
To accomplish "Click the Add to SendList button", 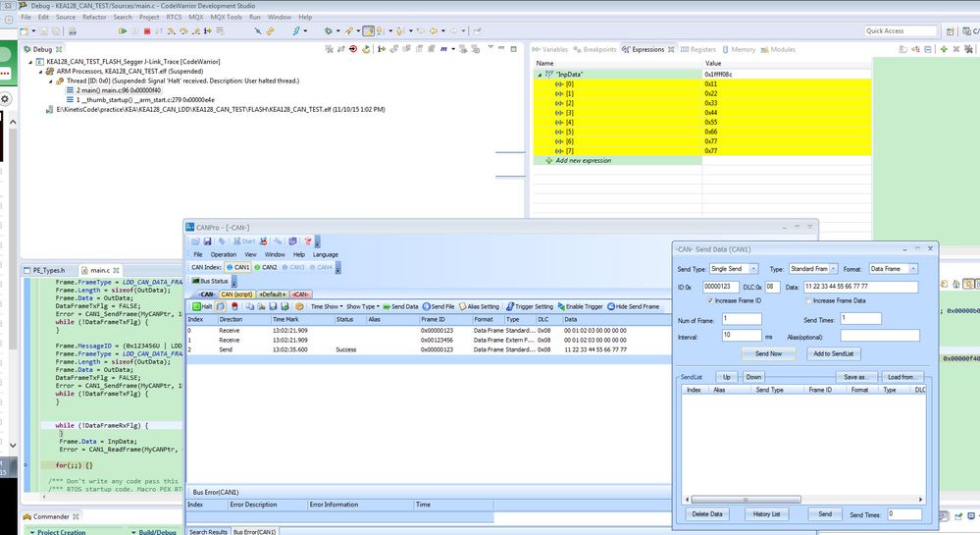I will click(x=833, y=353).
